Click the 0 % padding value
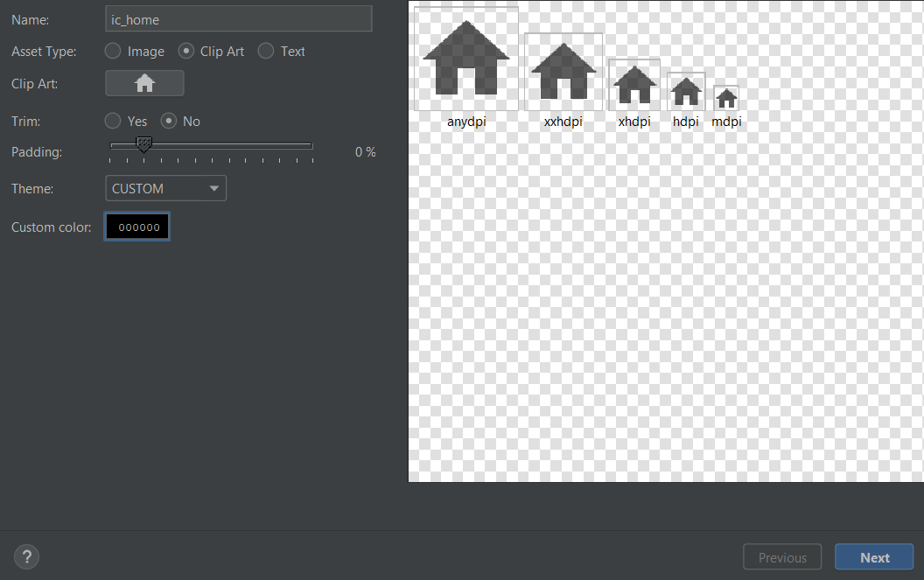The width and height of the screenshot is (924, 580). [x=366, y=152]
